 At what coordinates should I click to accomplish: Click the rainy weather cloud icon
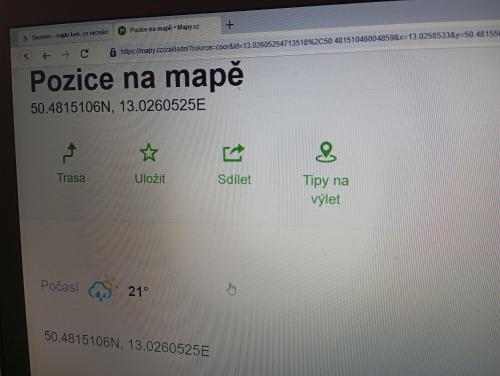click(101, 288)
